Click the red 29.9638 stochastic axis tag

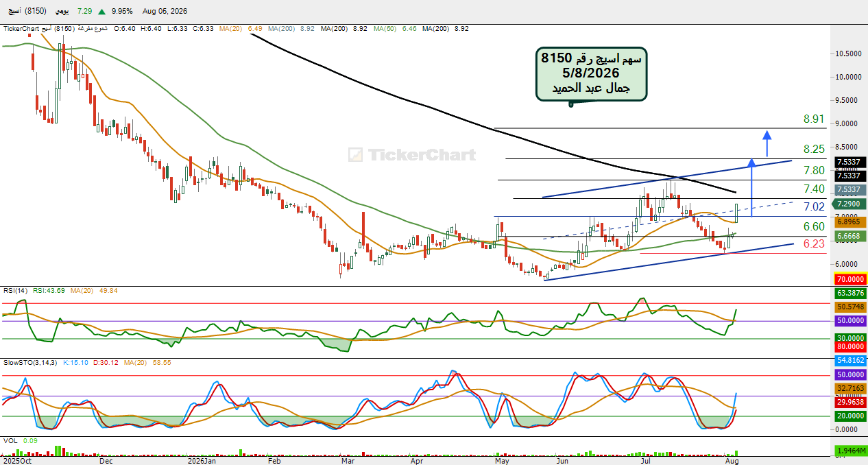[850, 403]
